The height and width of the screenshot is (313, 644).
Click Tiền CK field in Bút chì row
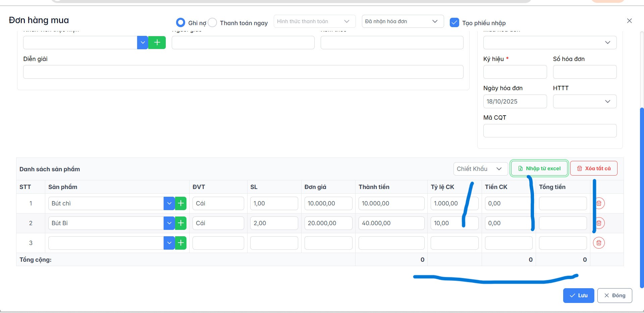pyautogui.click(x=508, y=203)
